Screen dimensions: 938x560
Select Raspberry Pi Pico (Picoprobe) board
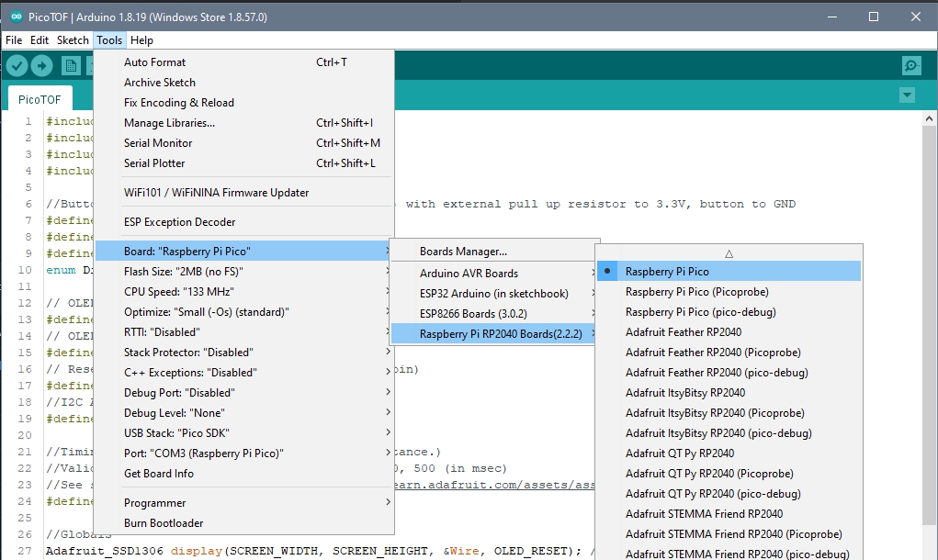[729, 292]
